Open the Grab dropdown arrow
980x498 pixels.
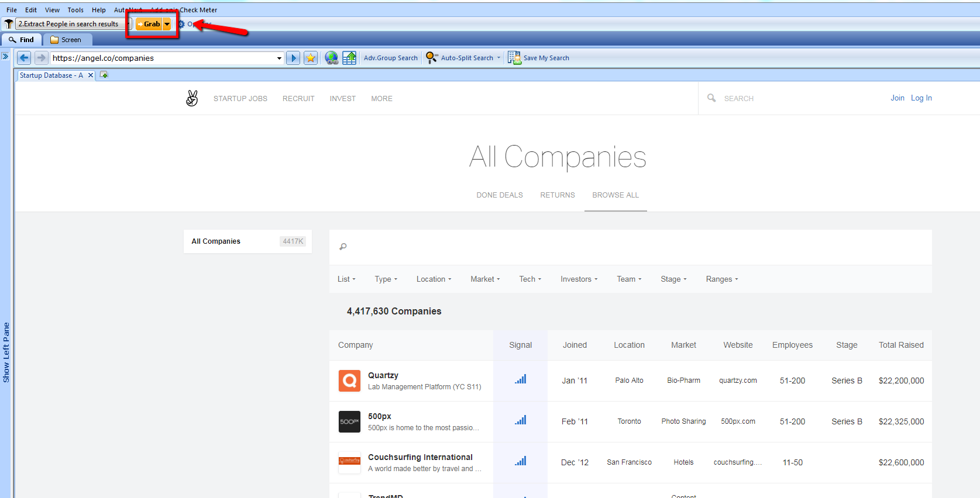click(x=167, y=24)
